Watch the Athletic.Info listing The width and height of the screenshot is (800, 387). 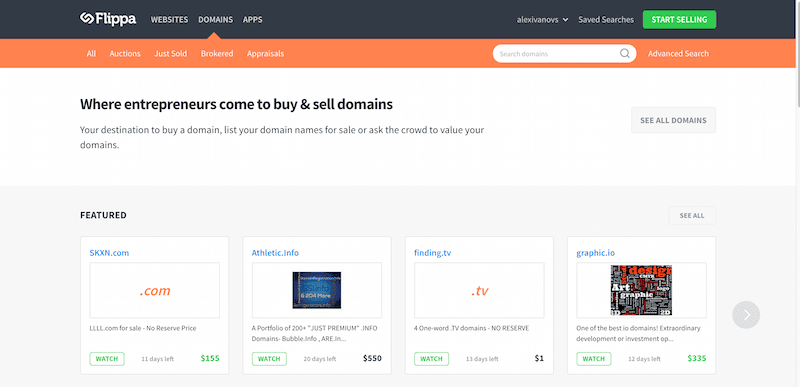pos(269,359)
